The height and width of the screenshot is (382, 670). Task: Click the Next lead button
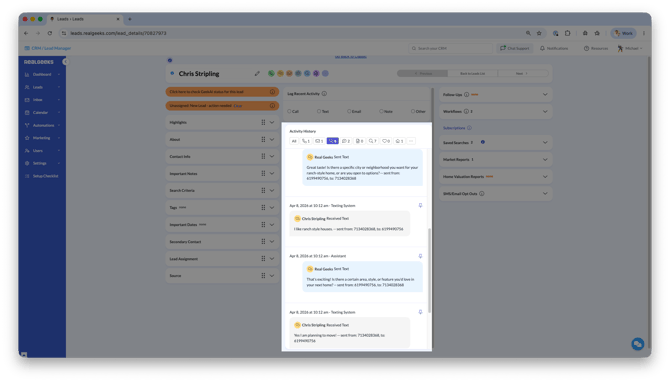point(522,73)
